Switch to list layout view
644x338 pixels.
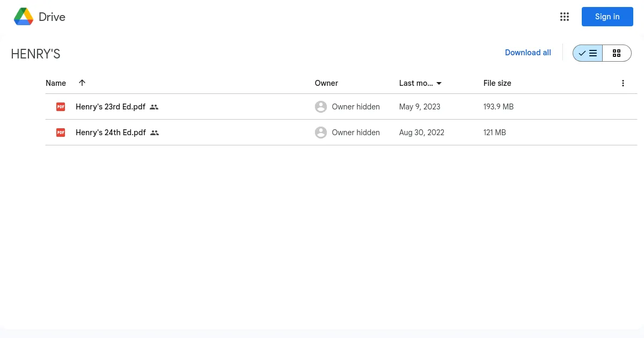(588, 53)
